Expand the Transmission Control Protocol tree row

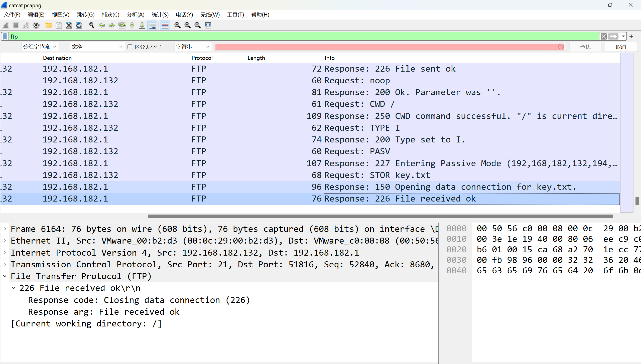5,264
